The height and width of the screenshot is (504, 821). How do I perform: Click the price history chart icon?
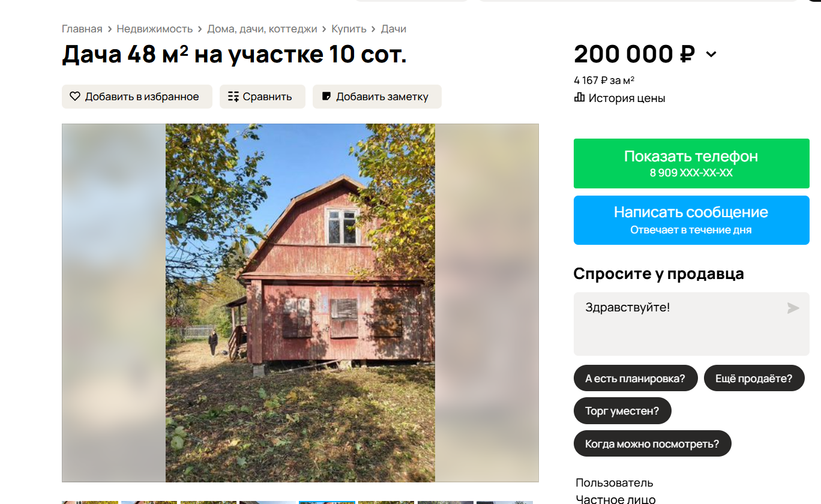pyautogui.click(x=579, y=97)
